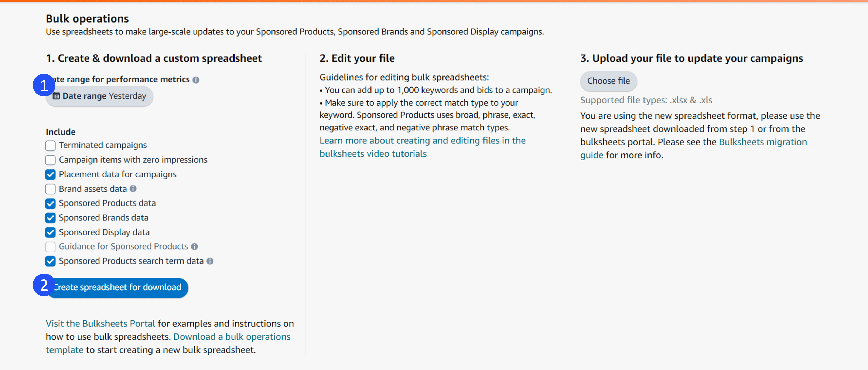Click the blue step 2 badge
The width and height of the screenshot is (868, 370).
44,285
